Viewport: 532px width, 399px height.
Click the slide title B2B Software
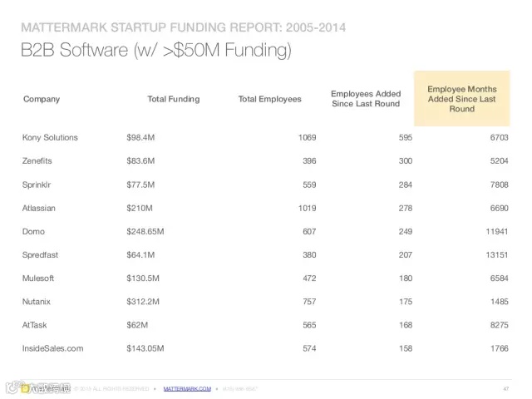(157, 52)
